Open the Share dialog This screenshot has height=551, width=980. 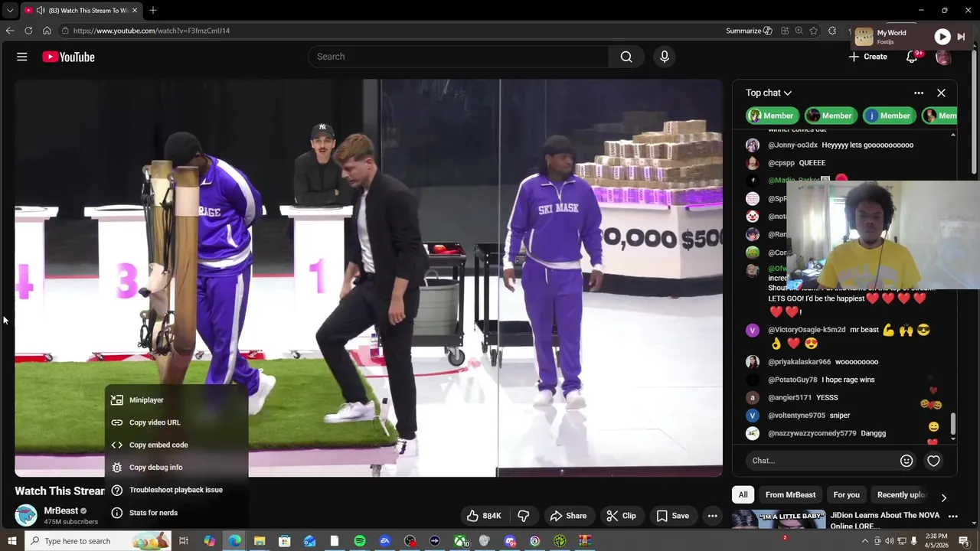[568, 516]
